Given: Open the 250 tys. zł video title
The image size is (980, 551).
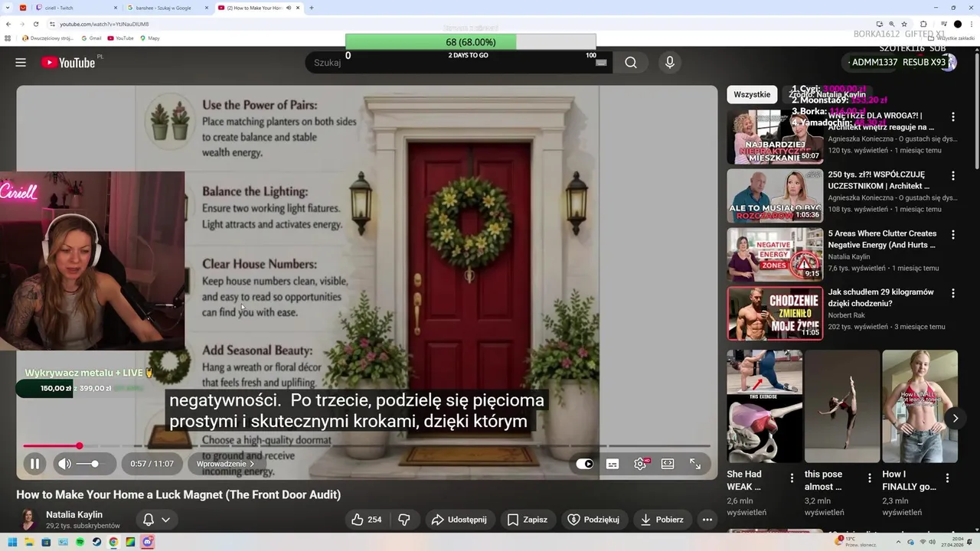Looking at the screenshot, I should pyautogui.click(x=878, y=180).
